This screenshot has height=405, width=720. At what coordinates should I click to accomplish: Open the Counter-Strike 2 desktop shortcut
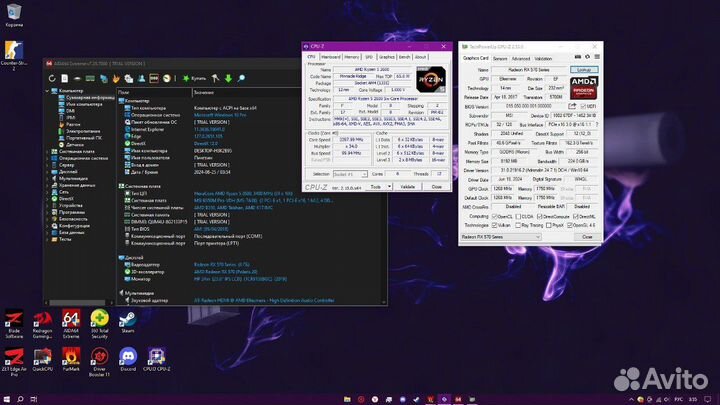pos(13,54)
